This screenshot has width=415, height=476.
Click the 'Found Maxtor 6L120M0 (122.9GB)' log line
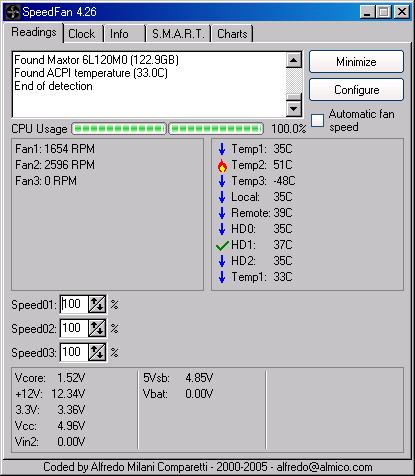[97, 60]
